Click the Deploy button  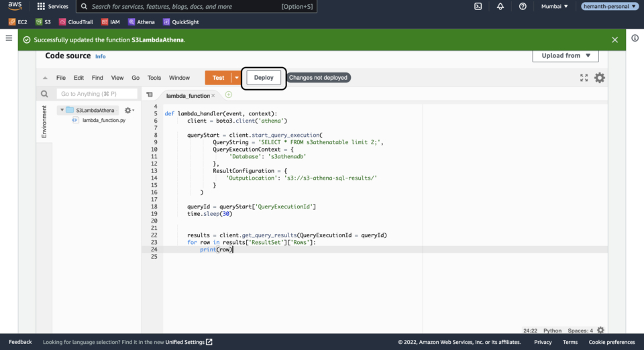(264, 78)
